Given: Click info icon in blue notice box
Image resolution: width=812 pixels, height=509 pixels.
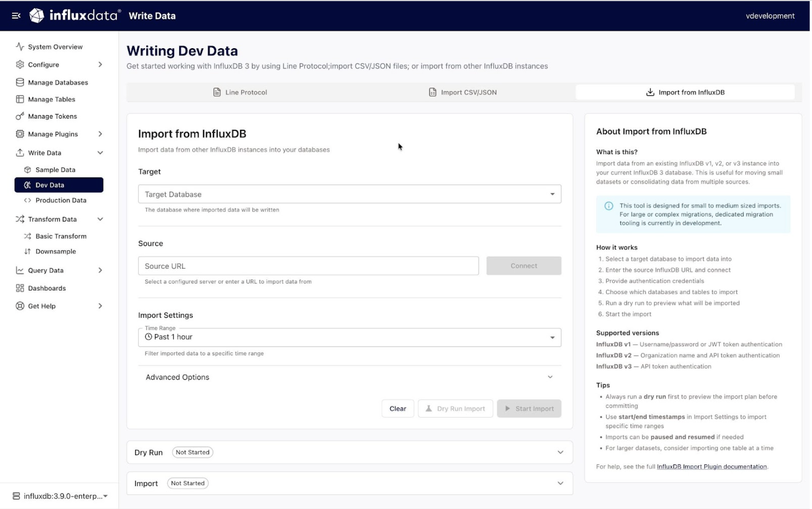Looking at the screenshot, I should (609, 206).
